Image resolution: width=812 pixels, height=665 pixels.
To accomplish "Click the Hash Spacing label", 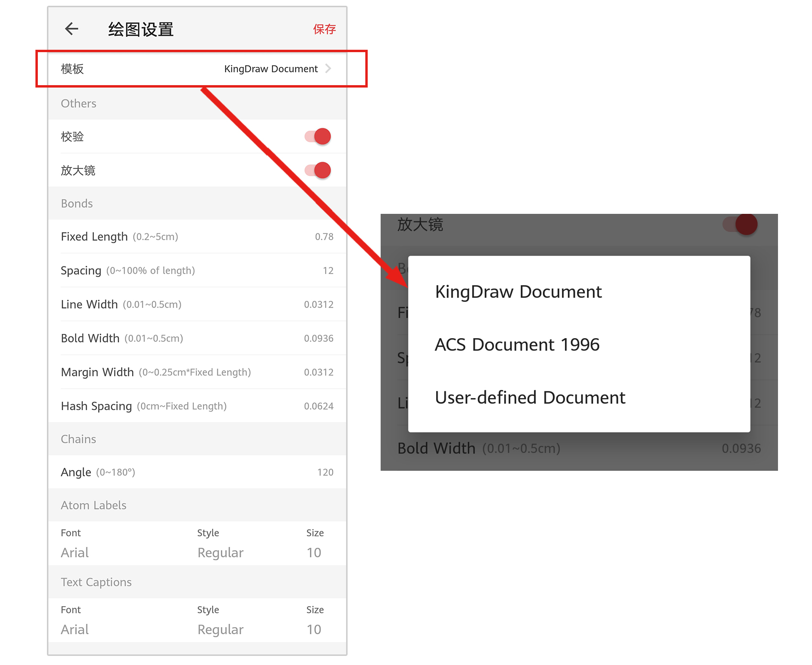I will [96, 406].
